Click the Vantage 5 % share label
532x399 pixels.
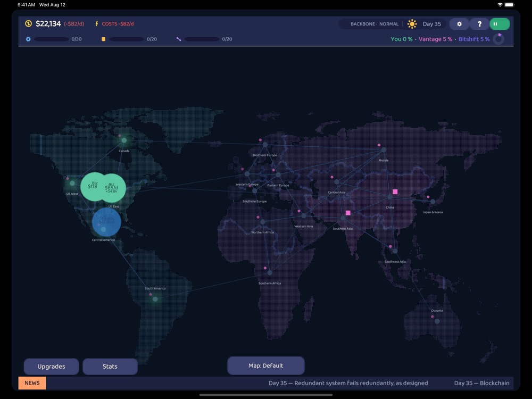tap(435, 39)
